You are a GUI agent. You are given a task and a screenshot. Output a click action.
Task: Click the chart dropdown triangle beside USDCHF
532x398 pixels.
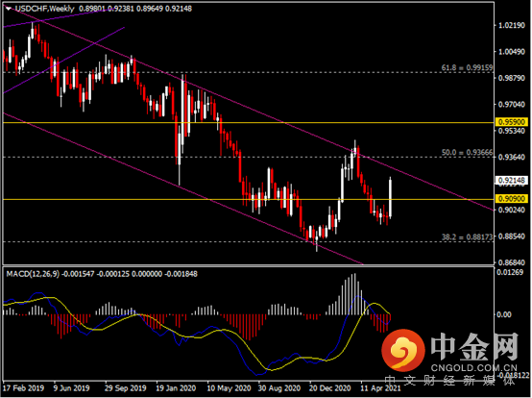click(x=8, y=9)
